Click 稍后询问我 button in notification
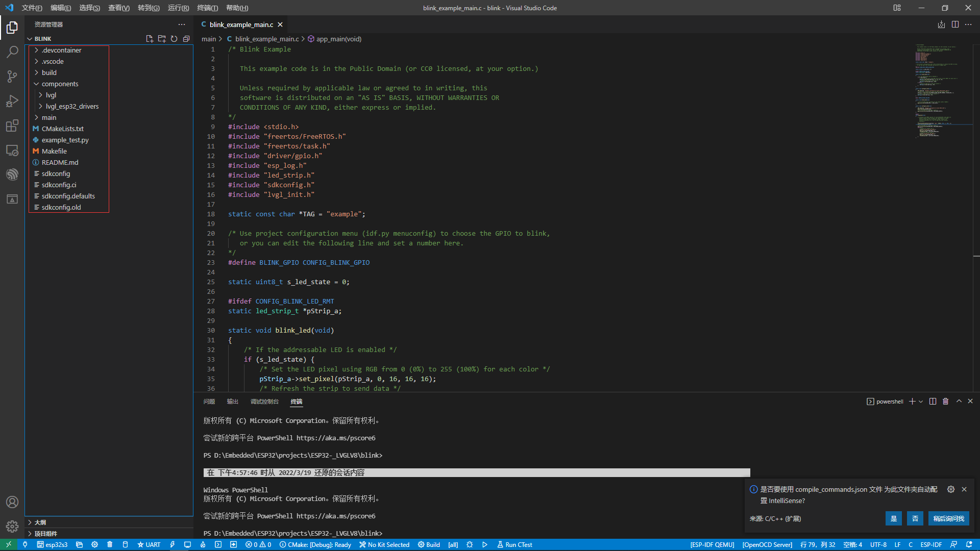Viewport: 980px width, 551px height. (949, 518)
